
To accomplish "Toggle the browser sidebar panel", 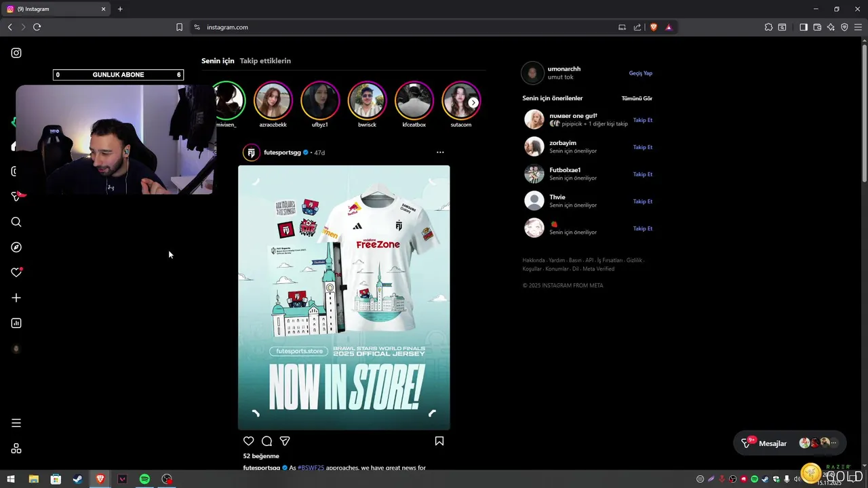I will click(804, 27).
